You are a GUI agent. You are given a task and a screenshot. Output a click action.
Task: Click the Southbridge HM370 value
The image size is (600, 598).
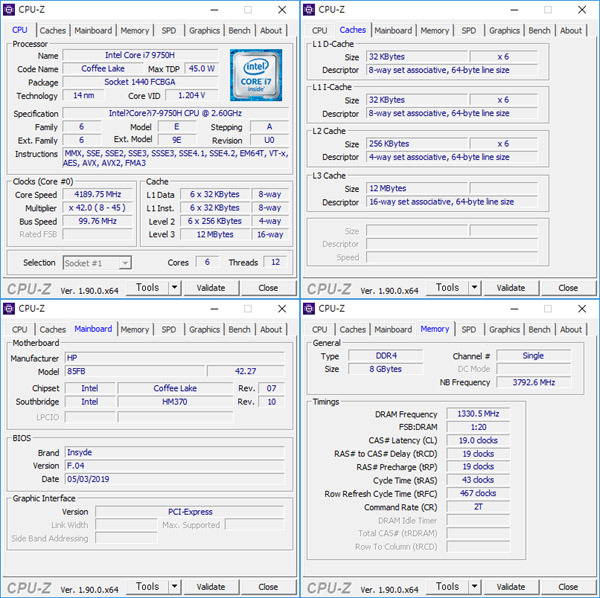tap(175, 402)
